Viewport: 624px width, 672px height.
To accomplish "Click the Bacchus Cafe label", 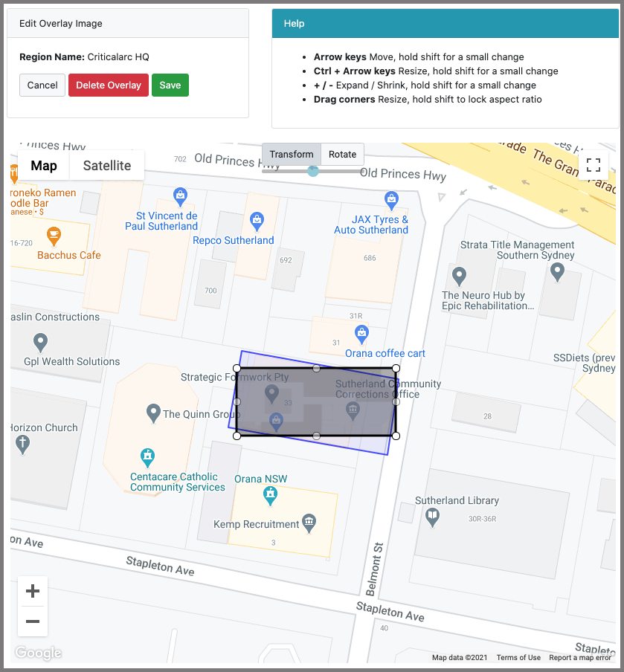I will pyautogui.click(x=69, y=255).
